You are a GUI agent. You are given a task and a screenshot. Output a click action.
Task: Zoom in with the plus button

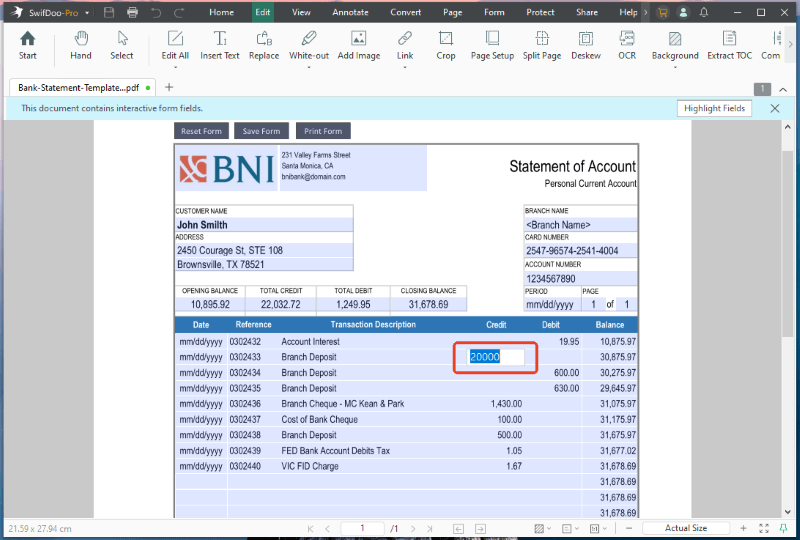(743, 528)
